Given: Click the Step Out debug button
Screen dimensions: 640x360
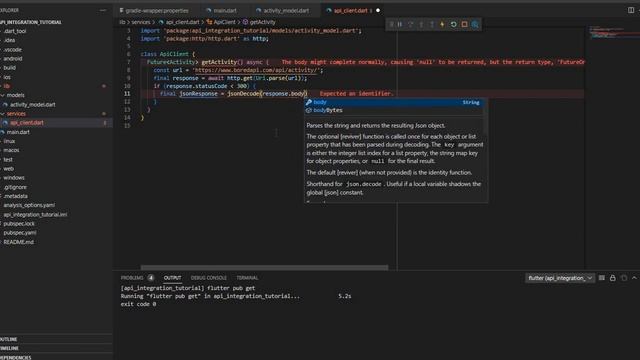Looking at the screenshot, I should tap(432, 24).
